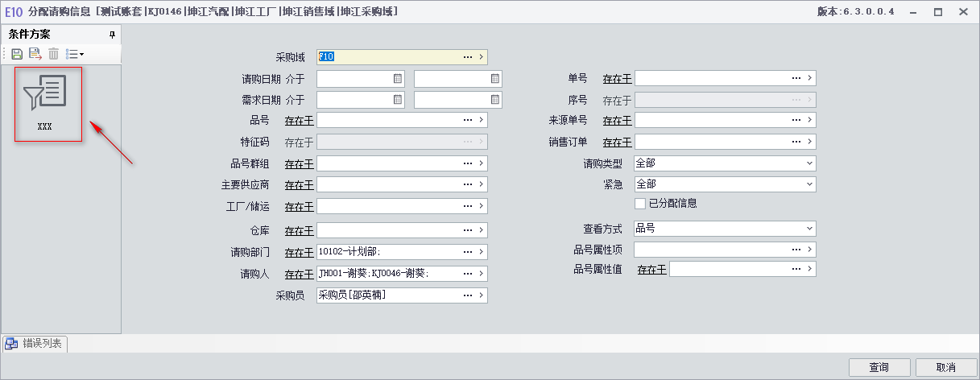Screen dimensions: 980x380
Task: Click the arrow chevron in 采购域 field
Action: coord(482,57)
